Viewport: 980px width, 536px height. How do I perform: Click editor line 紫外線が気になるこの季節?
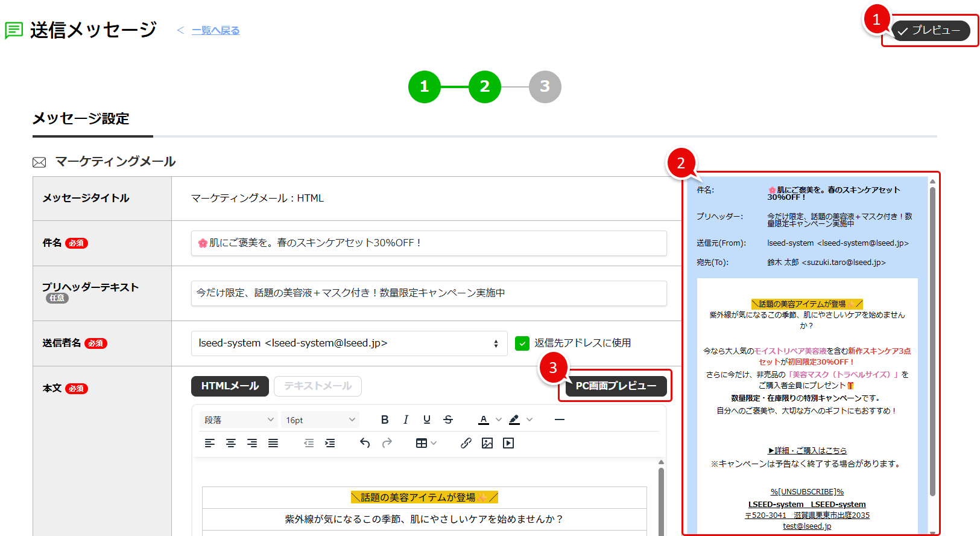click(x=424, y=519)
